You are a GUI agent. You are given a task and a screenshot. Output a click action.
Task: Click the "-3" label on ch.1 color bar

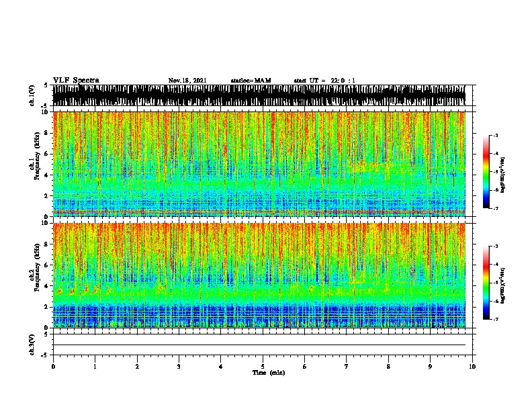pos(496,136)
